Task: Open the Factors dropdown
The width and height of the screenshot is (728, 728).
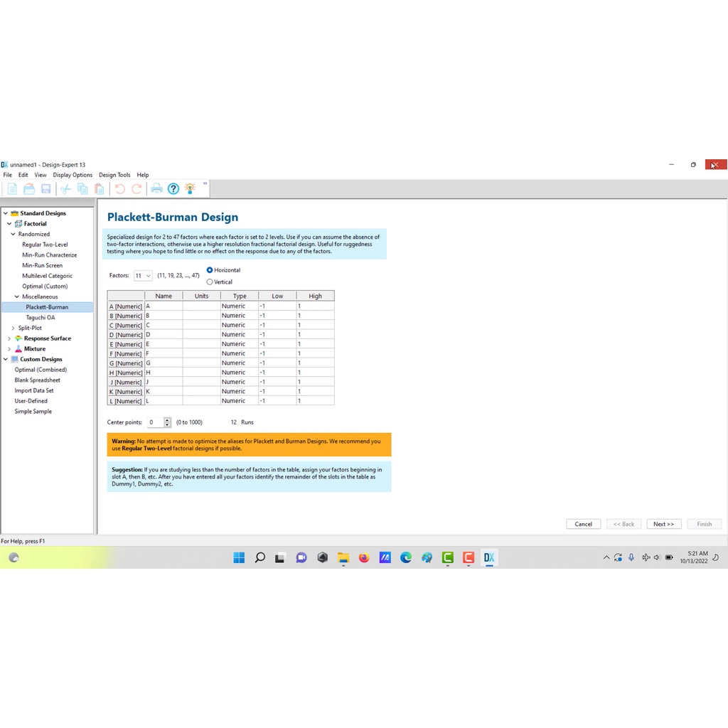Action: tap(143, 276)
